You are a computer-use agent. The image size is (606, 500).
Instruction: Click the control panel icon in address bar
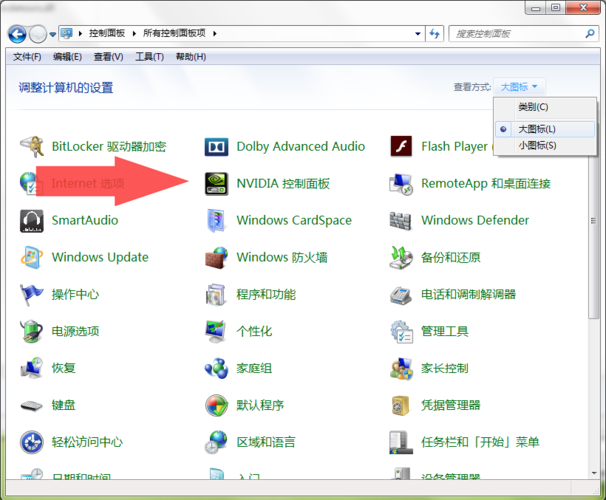click(67, 34)
